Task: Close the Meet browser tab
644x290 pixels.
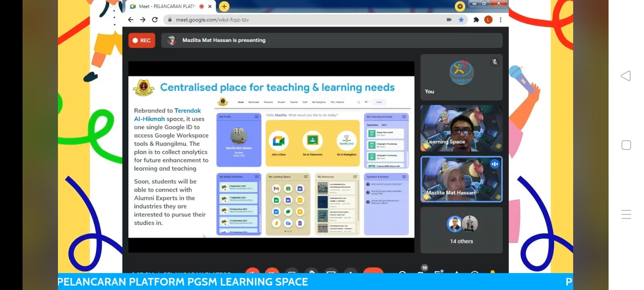Action: (210, 6)
